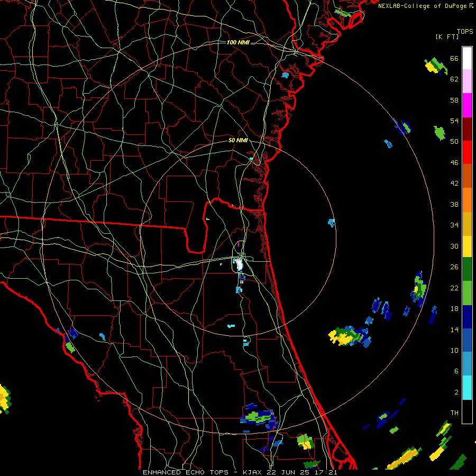
Task: Click the light pink legend swatch at 62
Action: (x=467, y=81)
